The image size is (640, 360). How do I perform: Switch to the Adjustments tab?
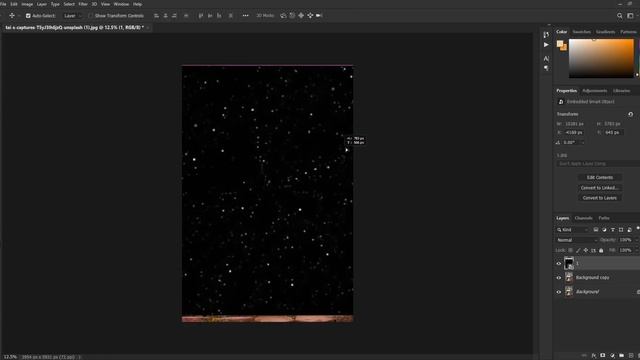tap(595, 91)
